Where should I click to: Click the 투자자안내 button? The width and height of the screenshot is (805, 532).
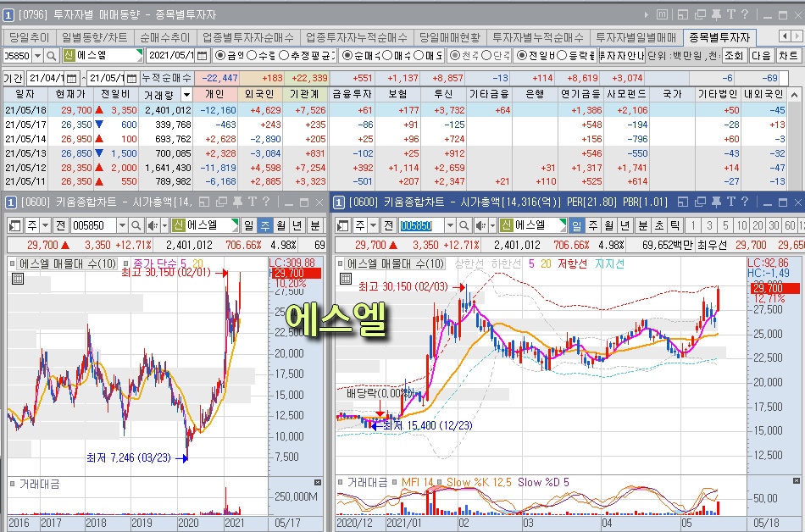[x=622, y=55]
